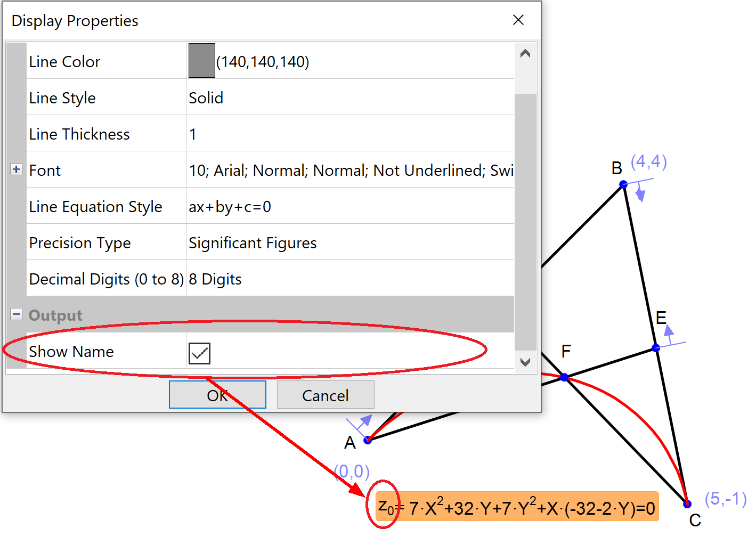The image size is (756, 536).
Task: Close the Display Properties dialog
Action: pos(518,20)
